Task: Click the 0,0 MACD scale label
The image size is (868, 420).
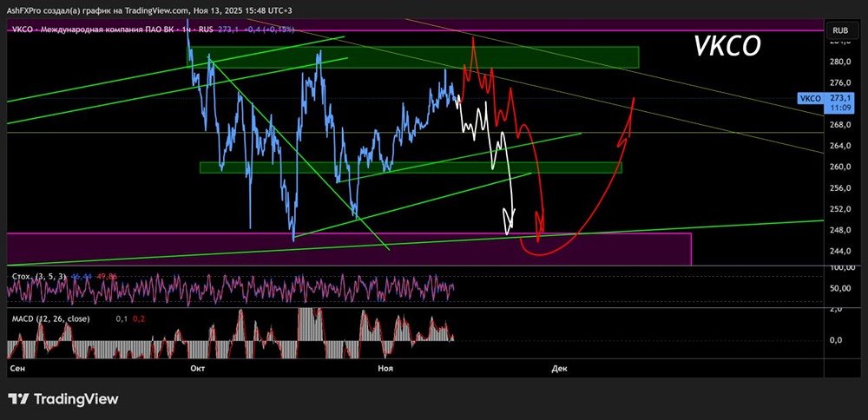Action: [838, 340]
